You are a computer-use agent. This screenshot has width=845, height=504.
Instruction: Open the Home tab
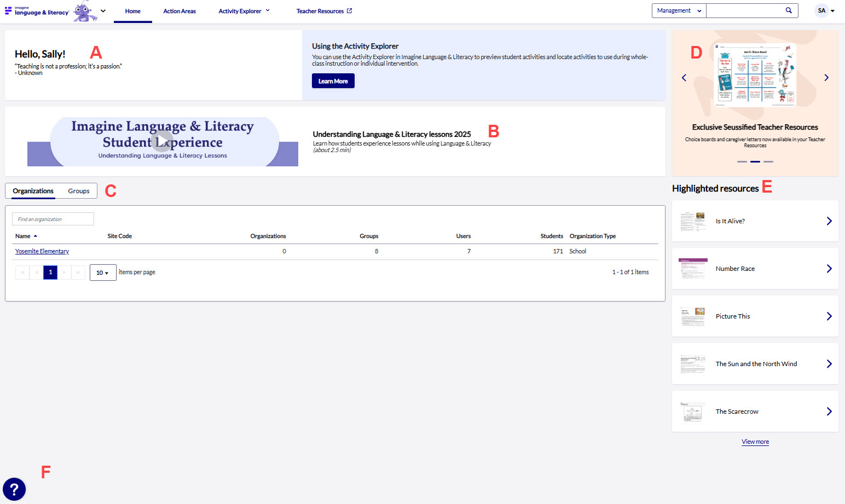click(x=132, y=11)
